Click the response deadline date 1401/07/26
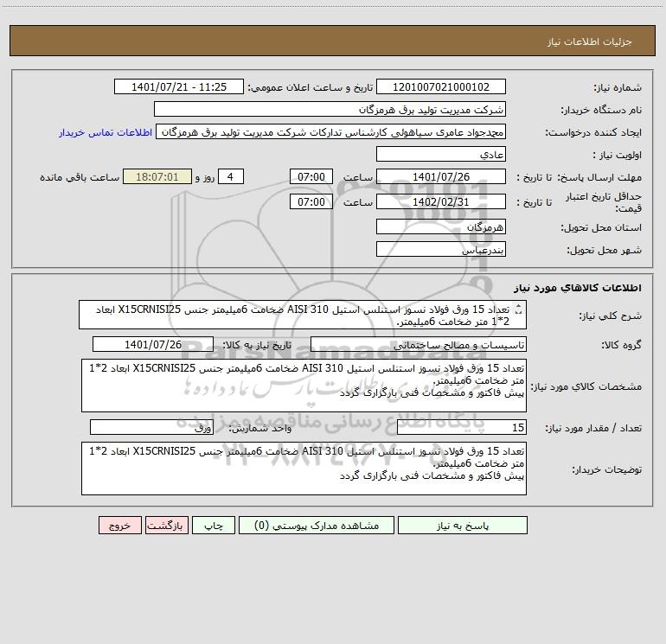This screenshot has width=666, height=644. (441, 176)
